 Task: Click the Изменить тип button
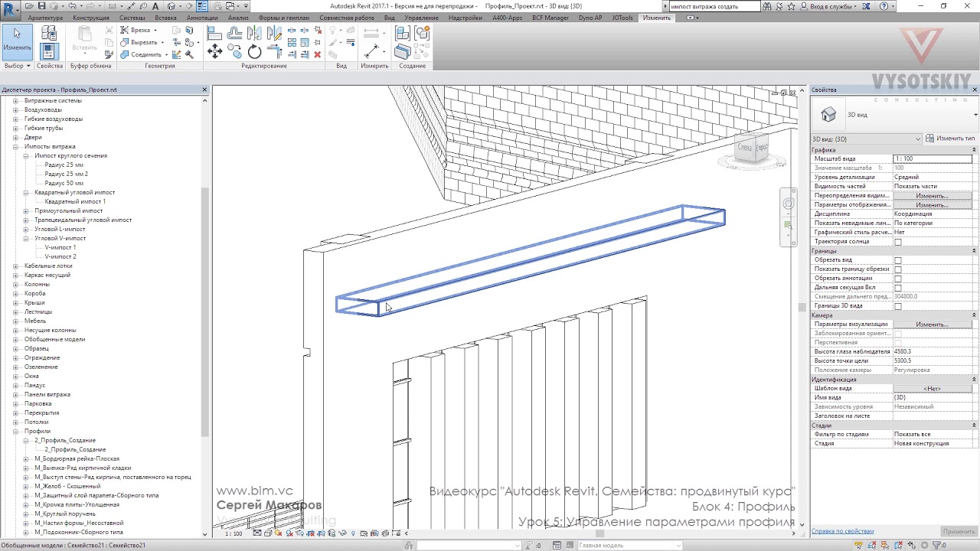point(950,139)
